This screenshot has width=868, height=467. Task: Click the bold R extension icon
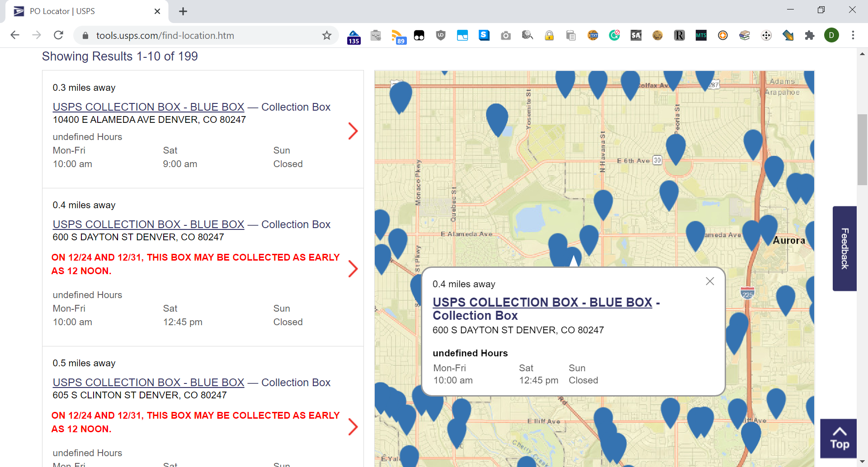click(x=679, y=35)
